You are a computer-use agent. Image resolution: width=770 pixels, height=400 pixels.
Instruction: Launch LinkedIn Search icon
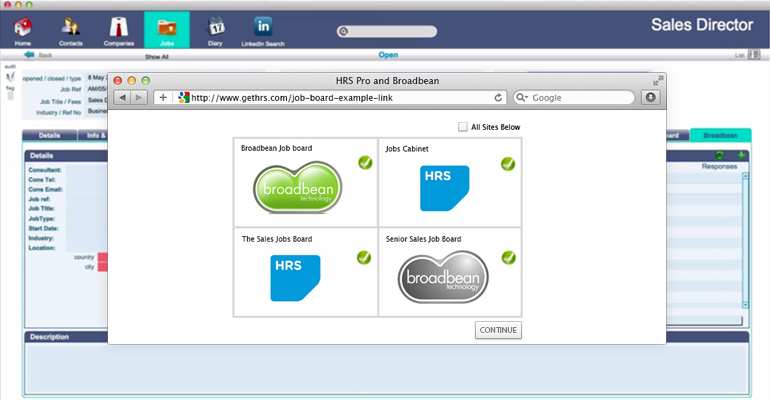pyautogui.click(x=263, y=29)
